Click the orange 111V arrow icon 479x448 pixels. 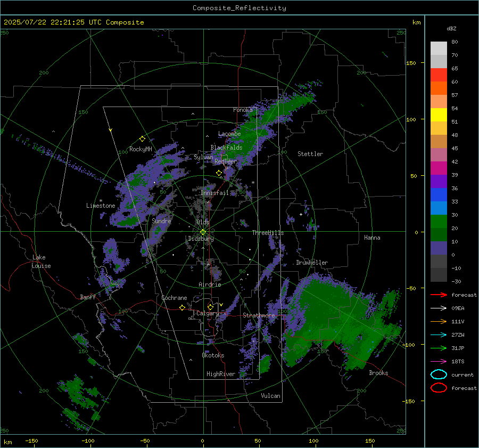pos(439,321)
